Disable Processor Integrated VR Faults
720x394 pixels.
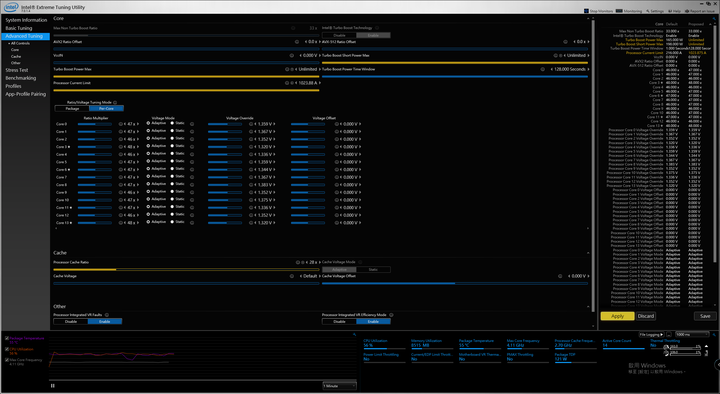coord(71,321)
